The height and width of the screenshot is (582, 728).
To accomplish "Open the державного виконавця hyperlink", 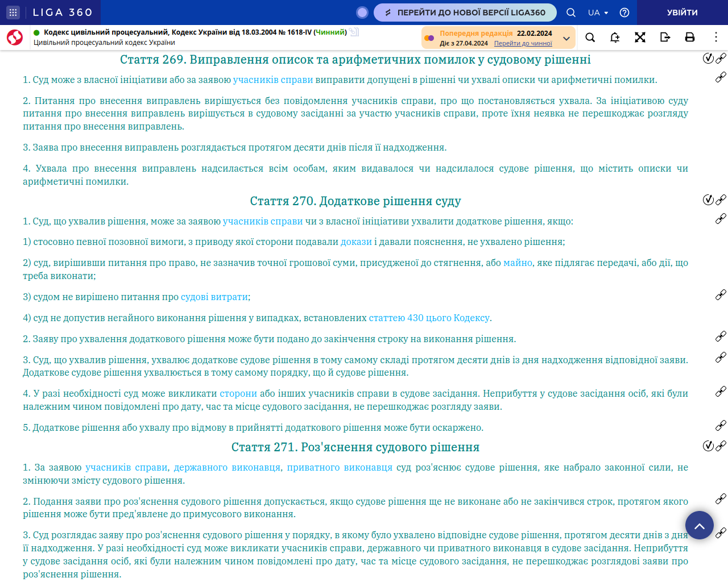I will click(227, 468).
